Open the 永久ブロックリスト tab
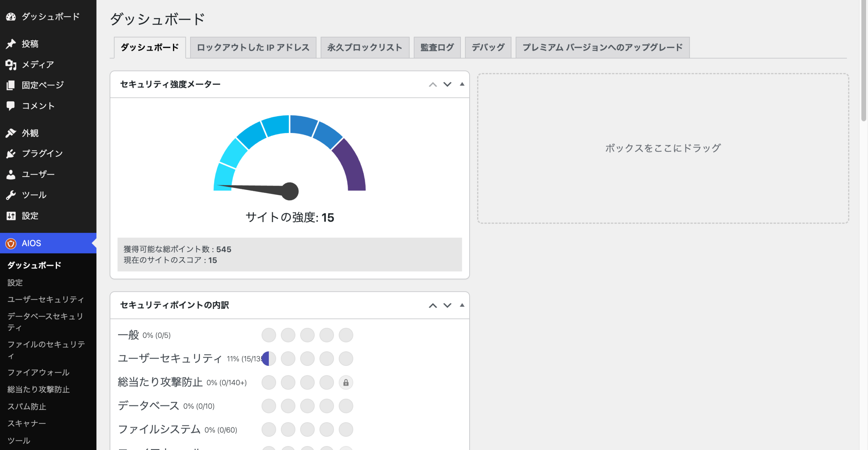 [x=365, y=48]
